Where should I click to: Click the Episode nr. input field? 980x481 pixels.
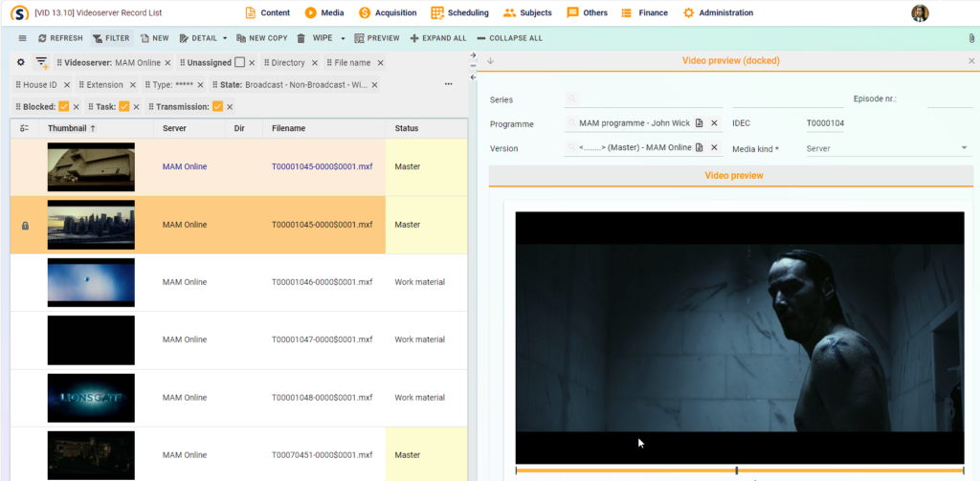coord(949,99)
